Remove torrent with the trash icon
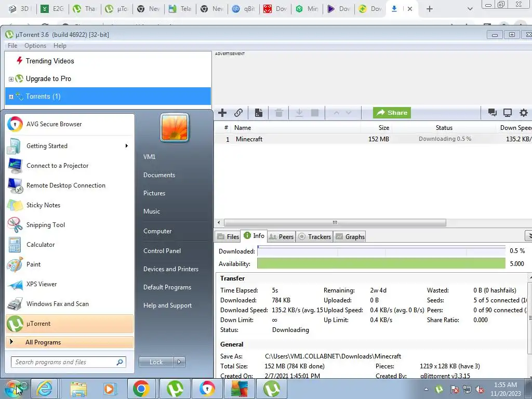Screen dimensions: 532x399 (x=279, y=113)
